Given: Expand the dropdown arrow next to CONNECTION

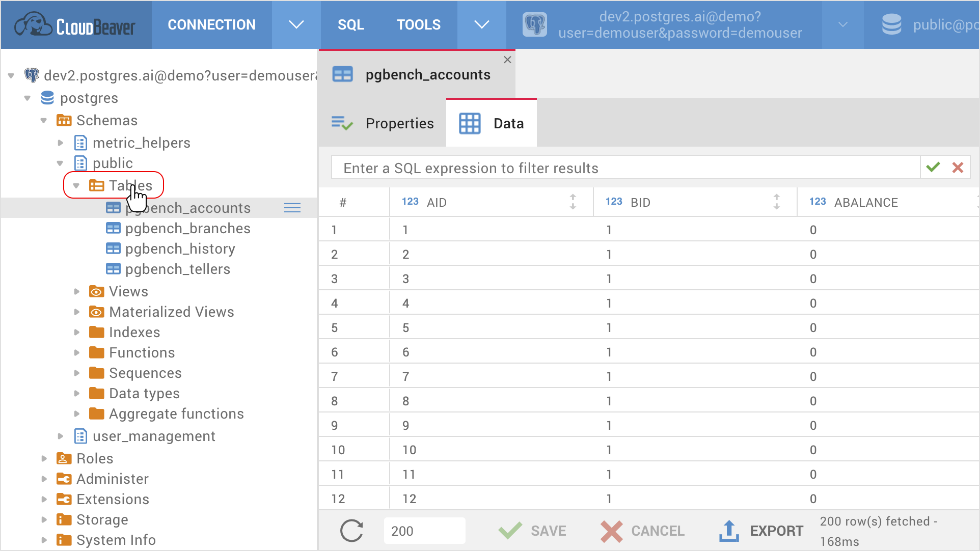Looking at the screenshot, I should [296, 25].
